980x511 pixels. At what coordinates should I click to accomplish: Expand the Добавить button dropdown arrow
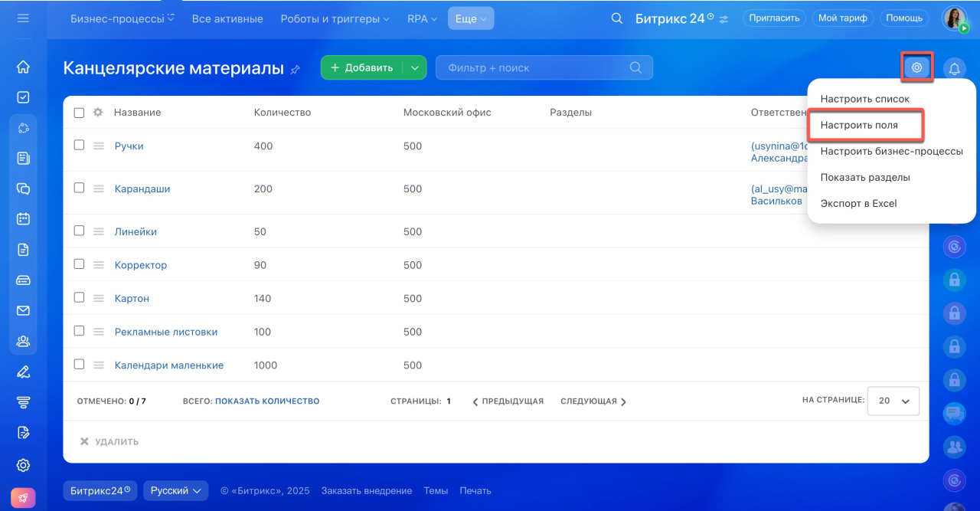coord(414,67)
